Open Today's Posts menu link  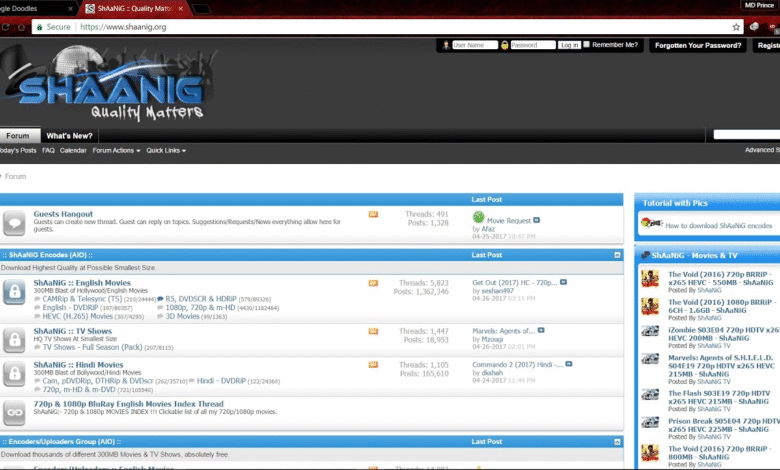click(18, 150)
